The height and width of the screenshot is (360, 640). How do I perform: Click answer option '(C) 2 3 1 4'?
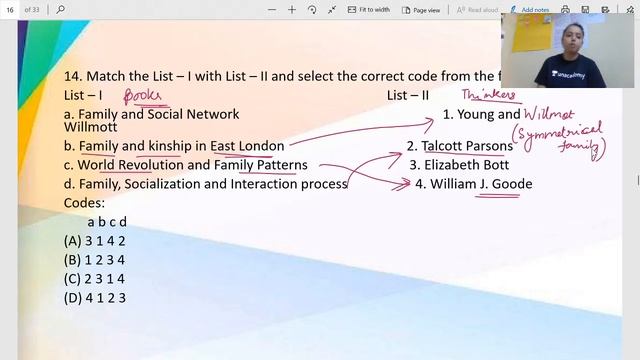[94, 279]
